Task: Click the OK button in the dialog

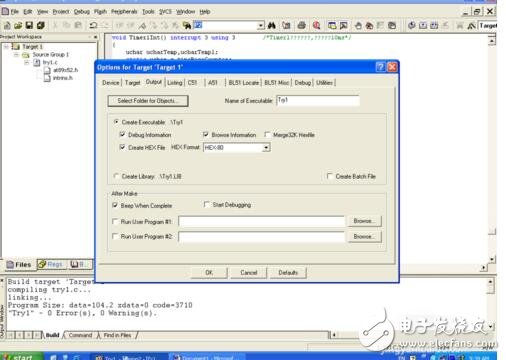Action: pos(209,272)
